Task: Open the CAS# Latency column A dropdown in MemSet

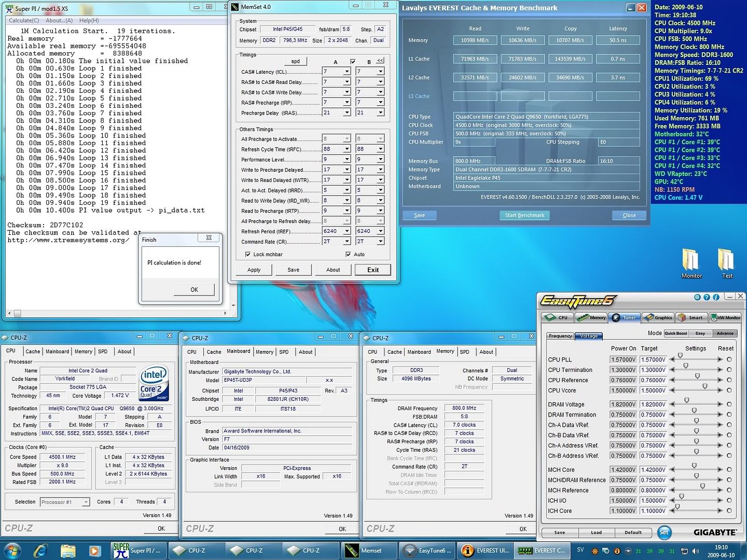Action: 347,72
